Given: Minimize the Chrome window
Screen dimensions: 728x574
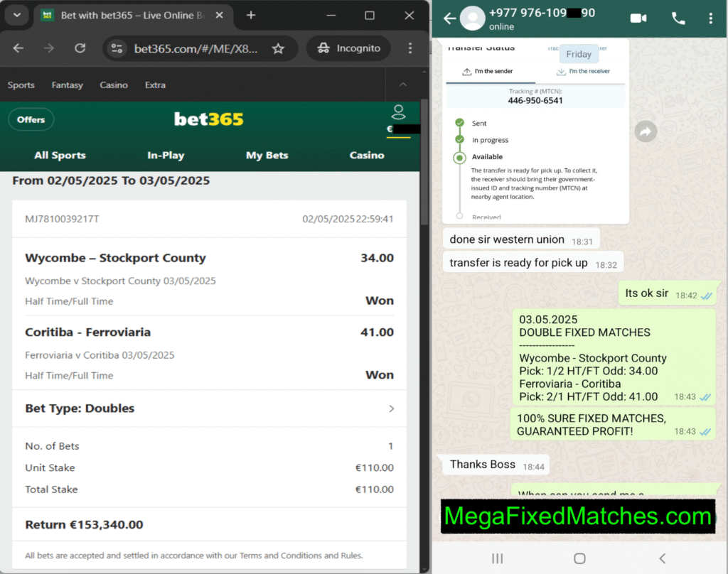Looking at the screenshot, I should point(331,16).
